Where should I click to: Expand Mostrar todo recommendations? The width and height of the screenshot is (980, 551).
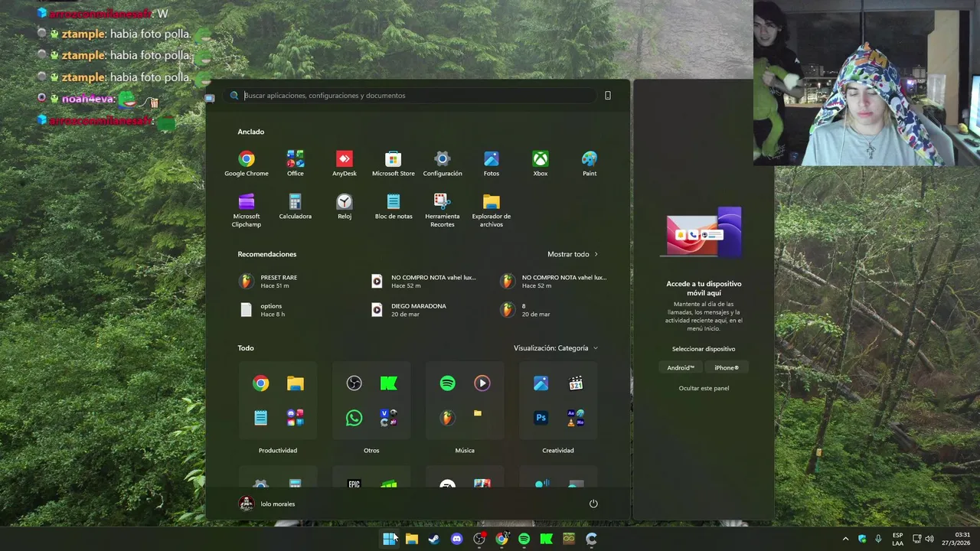573,254
